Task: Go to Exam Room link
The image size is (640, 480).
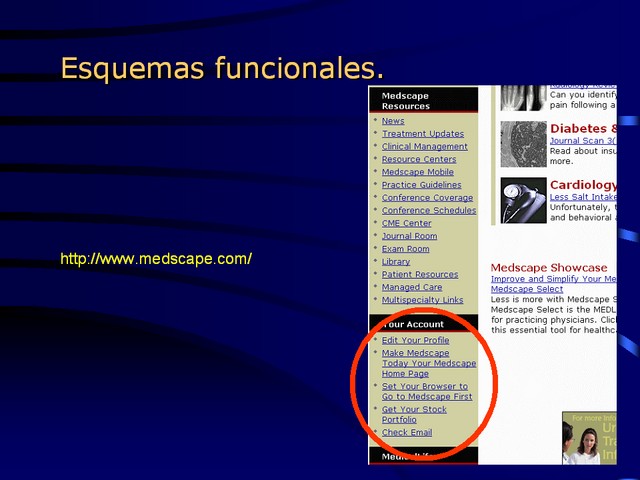Action: [x=405, y=249]
